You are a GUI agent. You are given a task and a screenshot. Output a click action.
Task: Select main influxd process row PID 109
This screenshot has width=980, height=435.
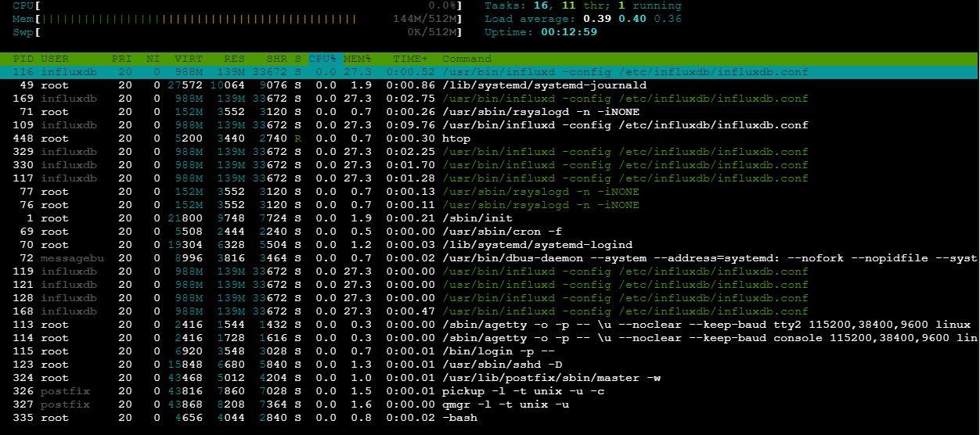tap(489, 125)
